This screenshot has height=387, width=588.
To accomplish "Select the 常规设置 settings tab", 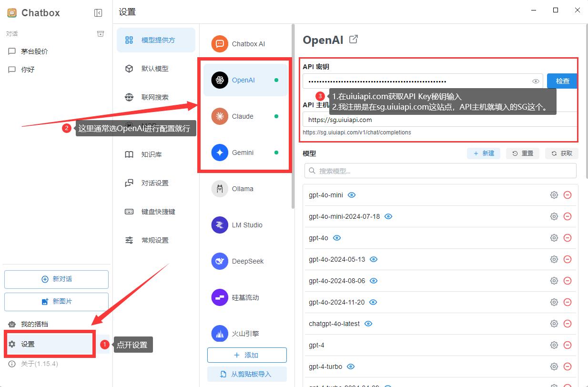I will click(x=156, y=240).
